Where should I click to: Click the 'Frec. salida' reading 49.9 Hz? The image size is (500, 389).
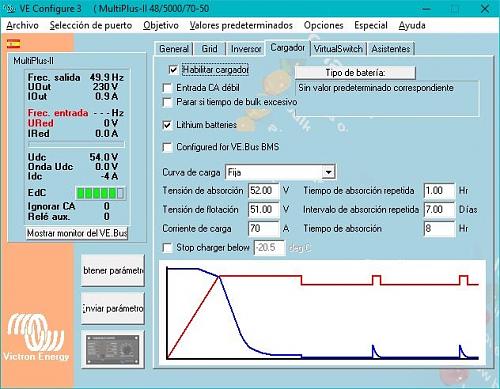[x=106, y=78]
